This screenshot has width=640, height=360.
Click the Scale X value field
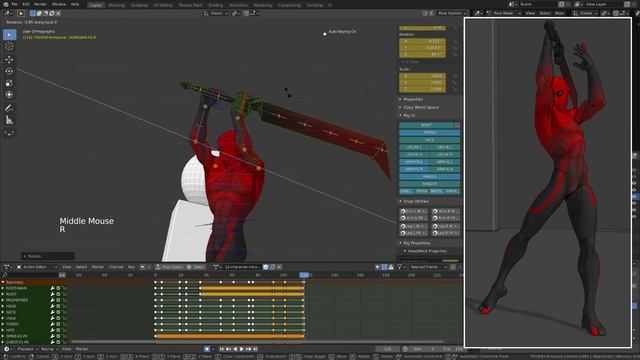point(422,76)
